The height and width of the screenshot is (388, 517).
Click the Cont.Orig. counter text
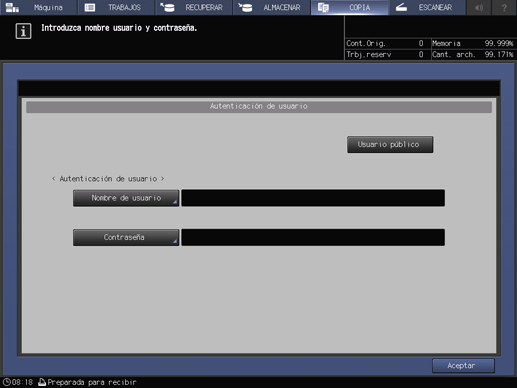click(366, 43)
